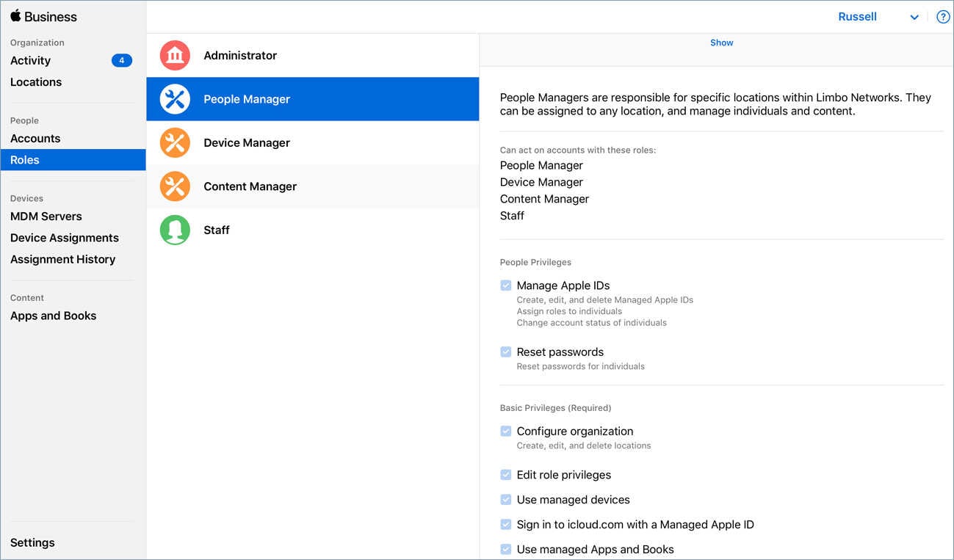Click the Administrator role building icon
954x560 pixels.
click(x=175, y=56)
